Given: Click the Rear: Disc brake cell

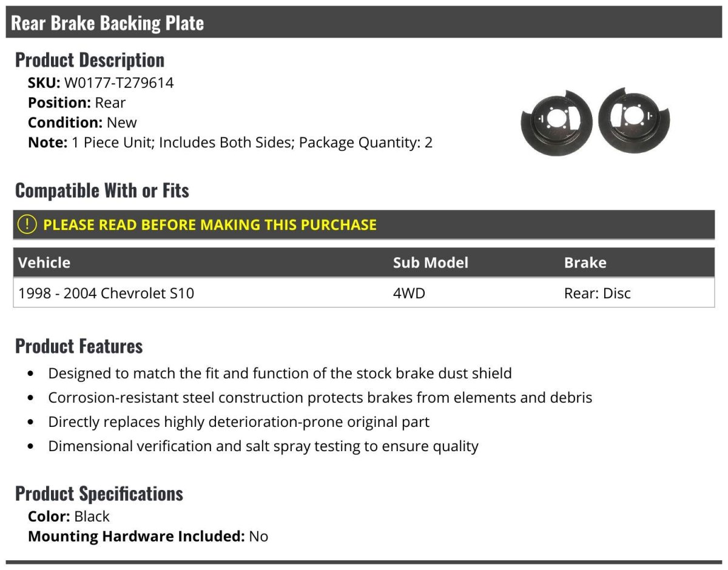Looking at the screenshot, I should [x=597, y=293].
